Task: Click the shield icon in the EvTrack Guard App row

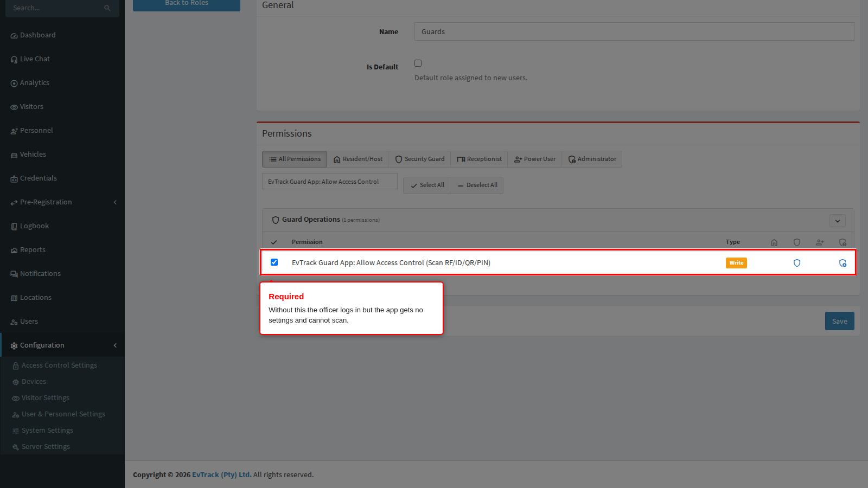Action: tap(797, 263)
